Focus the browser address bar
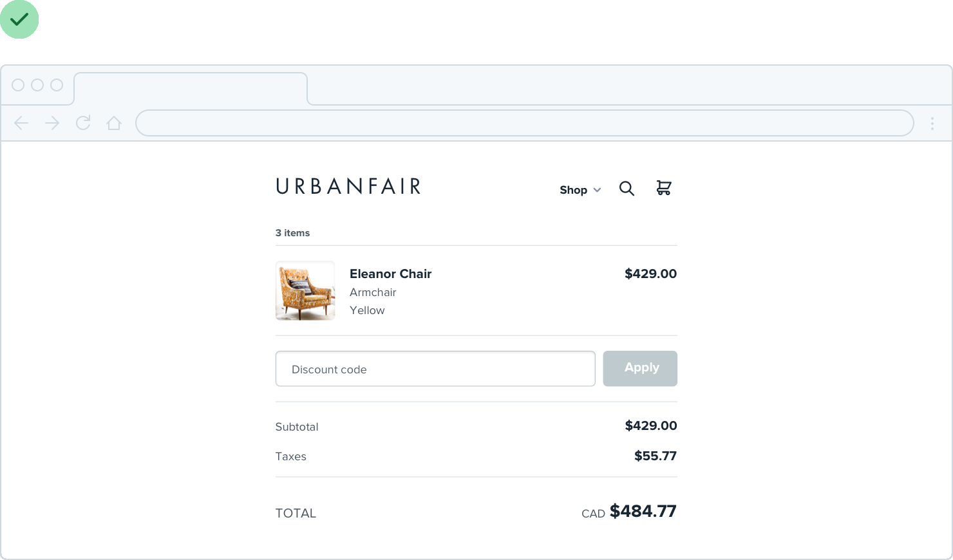This screenshot has width=953, height=560. (x=524, y=123)
